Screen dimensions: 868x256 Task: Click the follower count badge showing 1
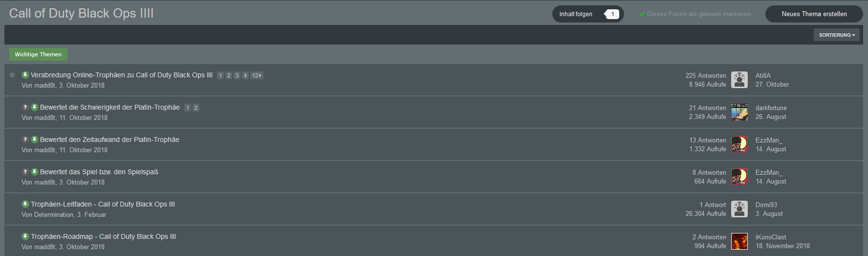[612, 14]
